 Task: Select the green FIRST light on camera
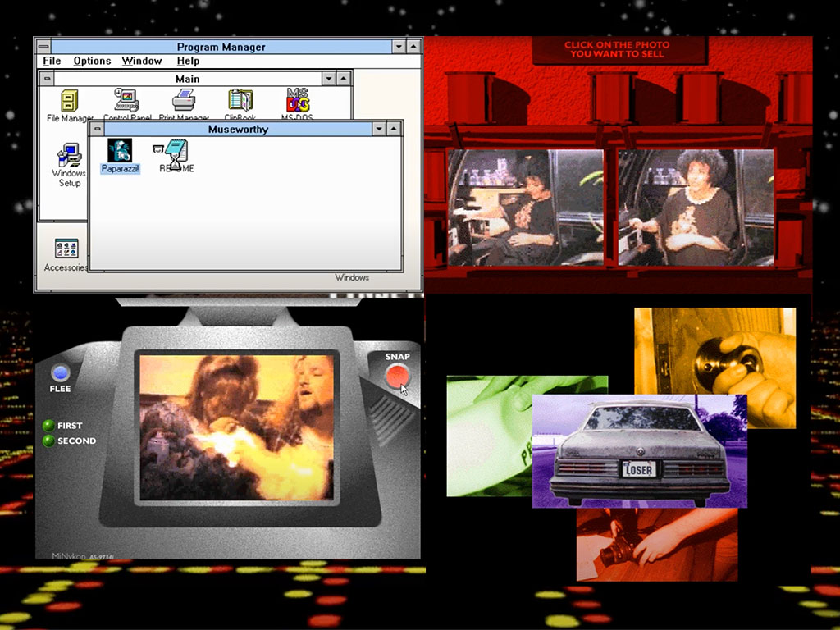pos(48,426)
